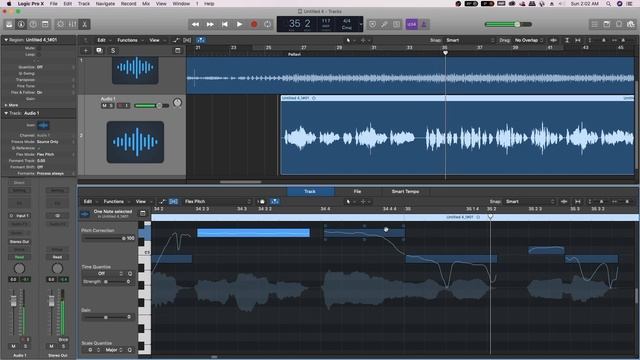Click the Fast Forward transport button
The image size is (640, 360).
click(210, 24)
